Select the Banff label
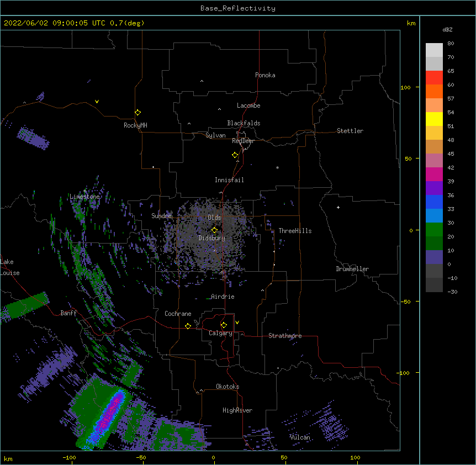This screenshot has height=465, width=476. 68,313
